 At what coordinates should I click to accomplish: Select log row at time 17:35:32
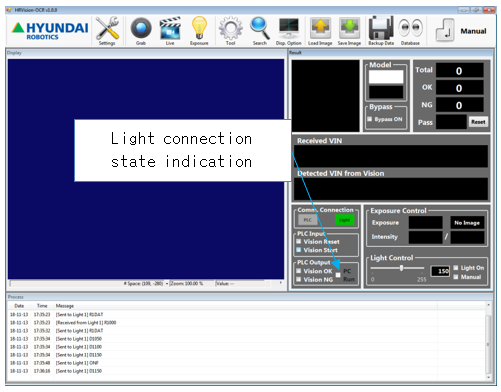247,331
